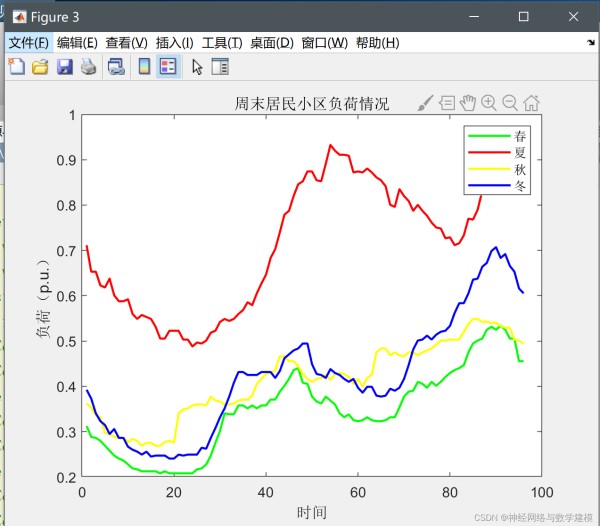Enable the Data Tips tool above the axes
Screen dimensions: 600x526
click(447, 103)
